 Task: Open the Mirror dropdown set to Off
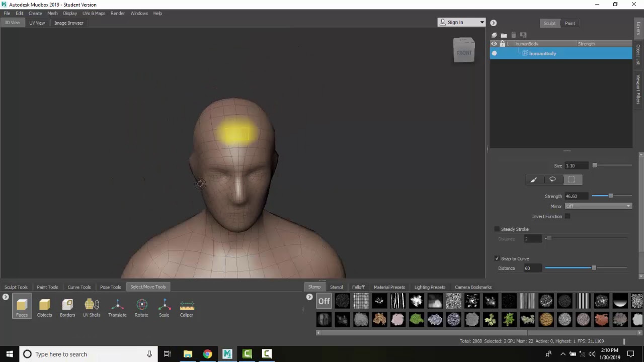pos(598,206)
